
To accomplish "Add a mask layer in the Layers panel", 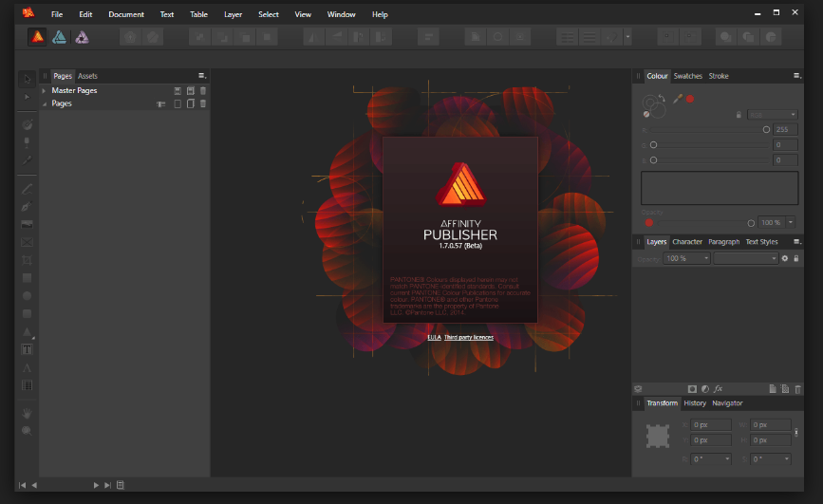I will pos(692,389).
